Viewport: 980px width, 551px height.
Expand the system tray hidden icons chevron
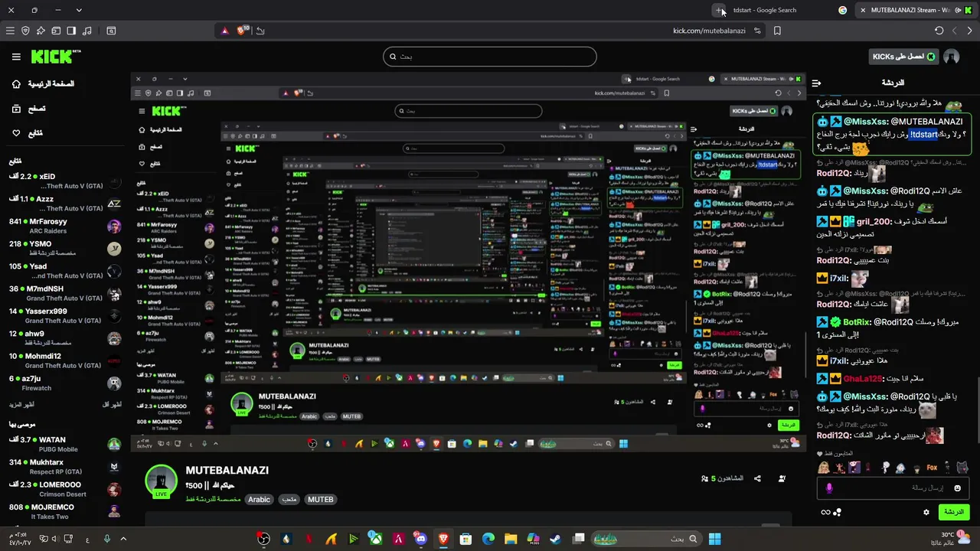pos(123,539)
